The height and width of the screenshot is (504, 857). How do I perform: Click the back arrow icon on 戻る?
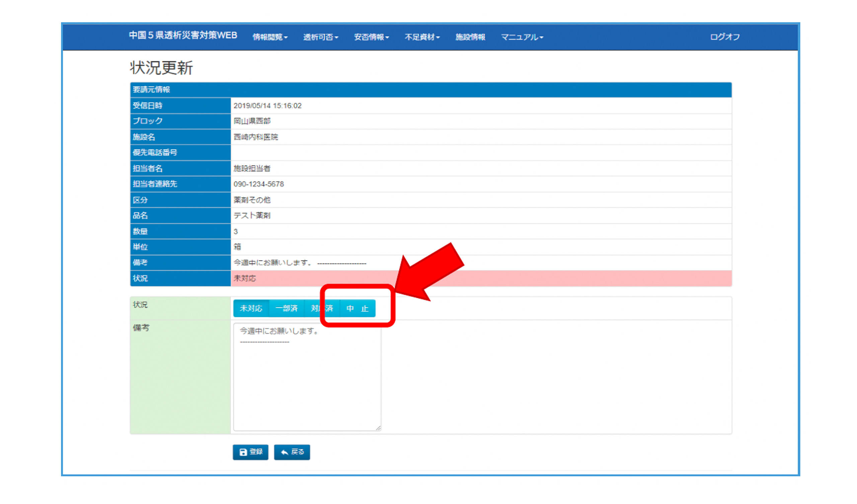click(284, 452)
